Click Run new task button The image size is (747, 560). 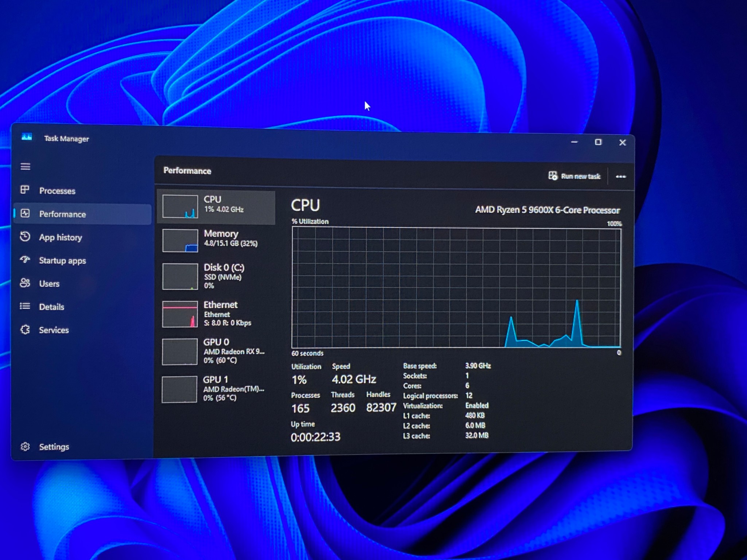pos(574,176)
